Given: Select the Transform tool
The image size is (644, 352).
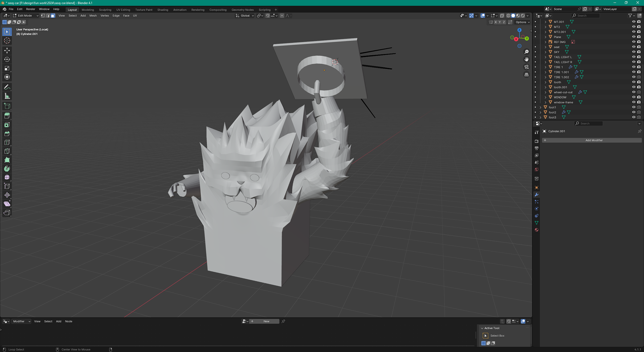Looking at the screenshot, I should point(7,77).
